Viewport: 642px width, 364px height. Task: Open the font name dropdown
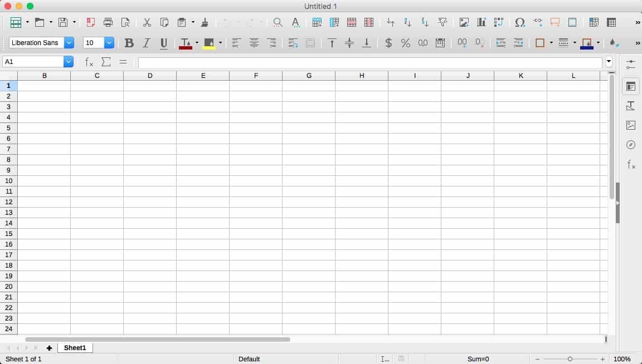[x=69, y=42]
